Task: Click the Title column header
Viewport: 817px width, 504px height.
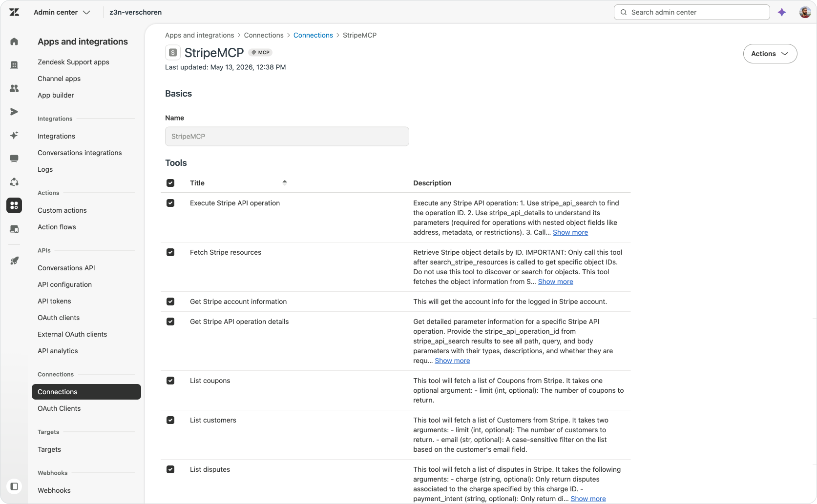Action: (197, 183)
